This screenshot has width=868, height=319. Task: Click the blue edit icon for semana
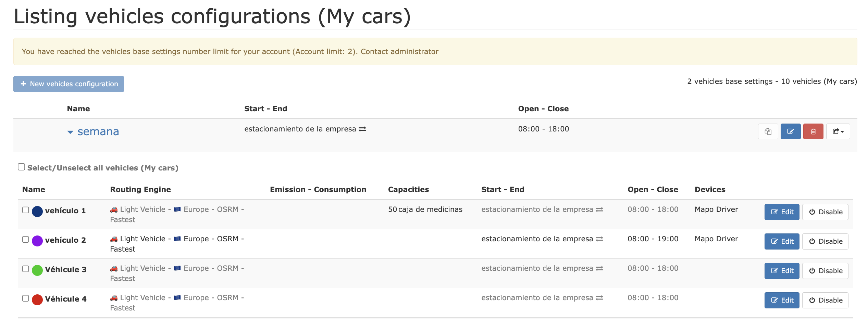pos(790,131)
